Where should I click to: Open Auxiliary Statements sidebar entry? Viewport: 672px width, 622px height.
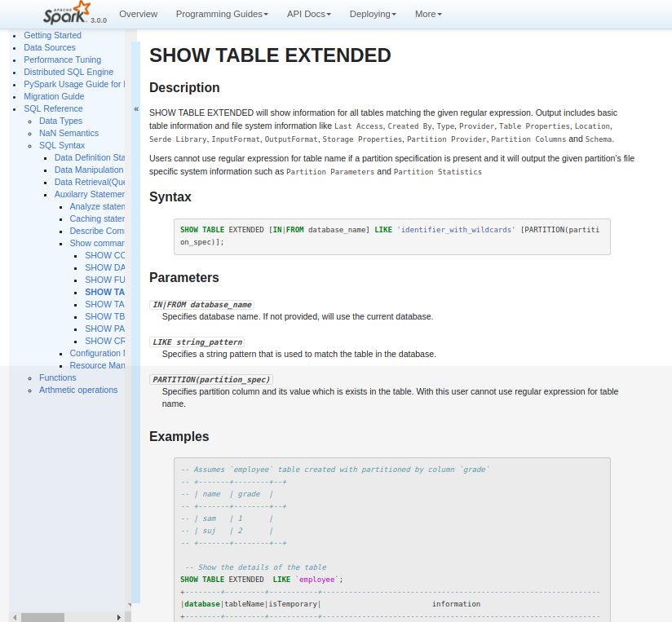tap(90, 194)
